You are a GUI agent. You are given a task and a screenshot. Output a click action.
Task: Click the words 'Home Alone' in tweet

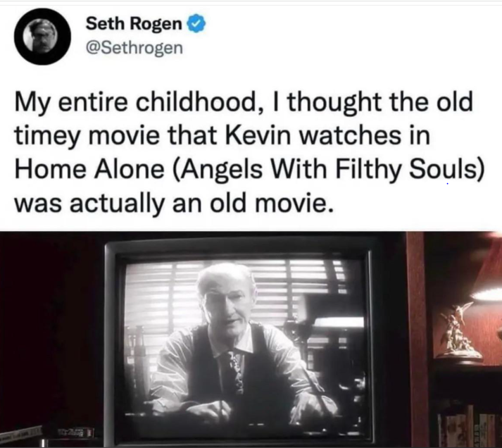point(89,169)
